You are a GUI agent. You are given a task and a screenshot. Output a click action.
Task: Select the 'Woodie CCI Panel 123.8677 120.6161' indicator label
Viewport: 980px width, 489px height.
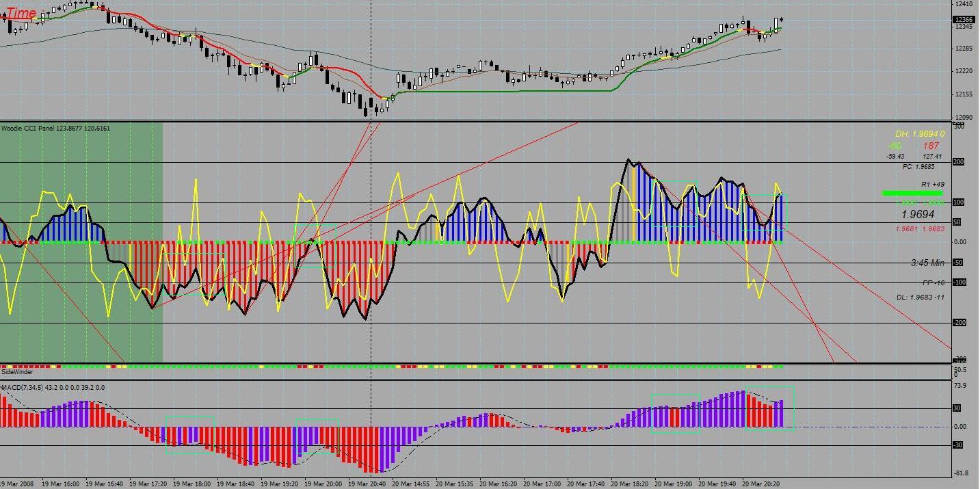click(55, 128)
